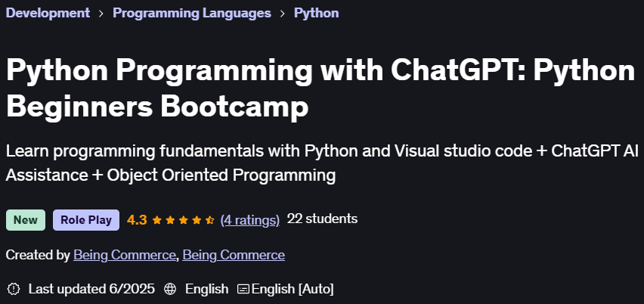Click the last updated alert badge icon
644x304 pixels.
click(x=14, y=289)
